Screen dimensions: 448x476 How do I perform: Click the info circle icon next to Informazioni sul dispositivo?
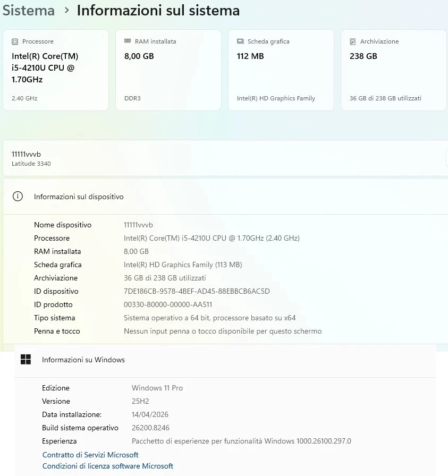click(18, 197)
